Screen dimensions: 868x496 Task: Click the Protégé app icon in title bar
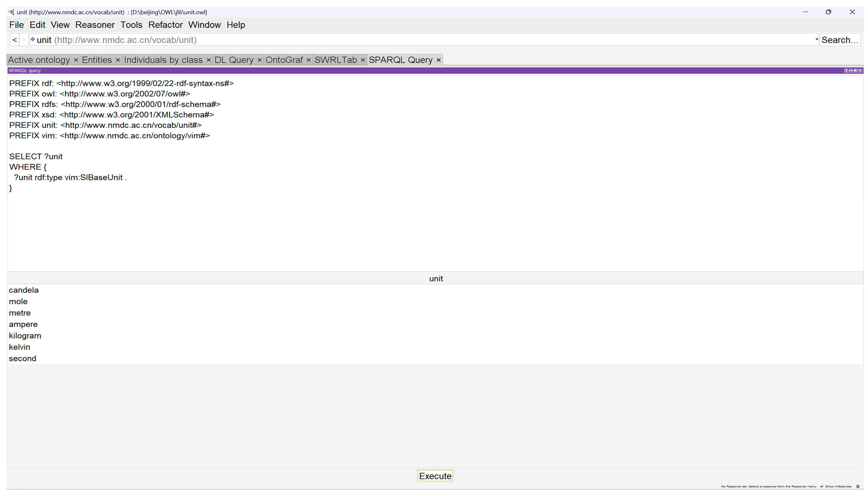pos(11,12)
